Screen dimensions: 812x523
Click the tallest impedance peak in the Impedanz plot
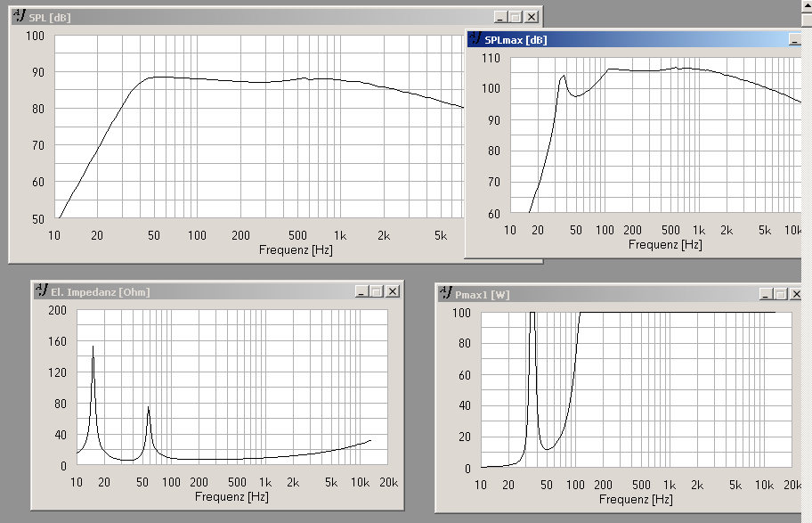tap(93, 347)
